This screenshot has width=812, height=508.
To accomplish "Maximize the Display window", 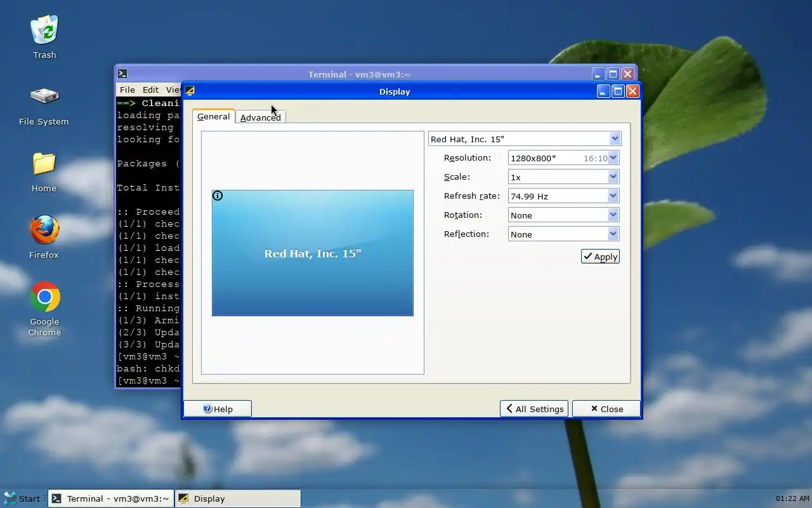I will coord(618,91).
